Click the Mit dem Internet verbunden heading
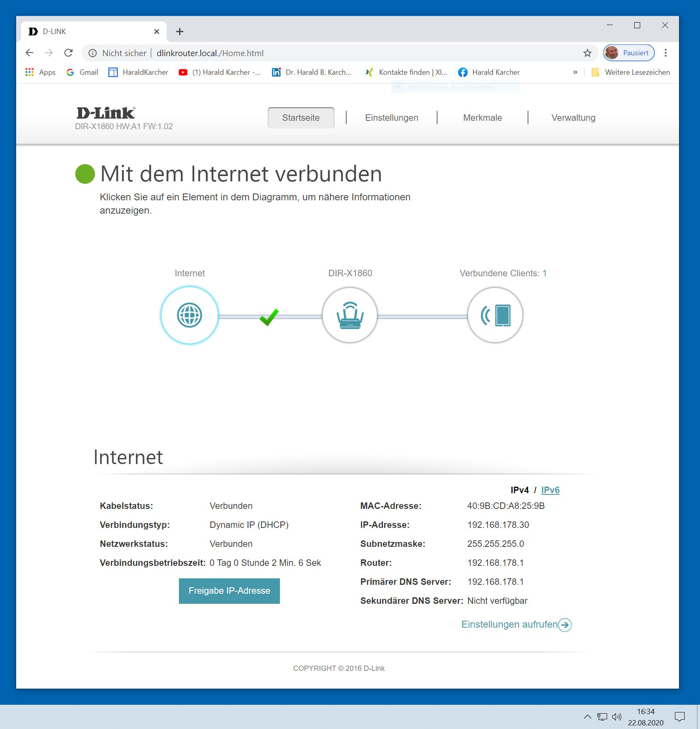This screenshot has height=729, width=700. click(241, 174)
